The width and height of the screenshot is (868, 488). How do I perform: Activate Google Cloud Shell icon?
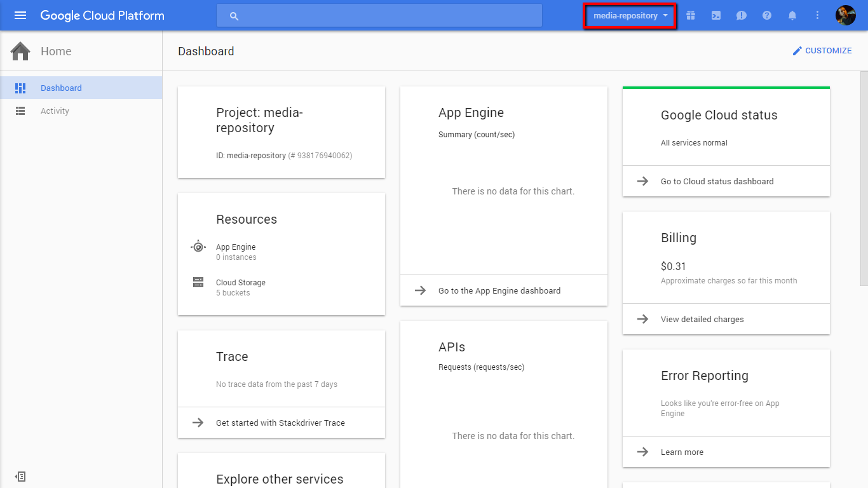click(x=716, y=15)
